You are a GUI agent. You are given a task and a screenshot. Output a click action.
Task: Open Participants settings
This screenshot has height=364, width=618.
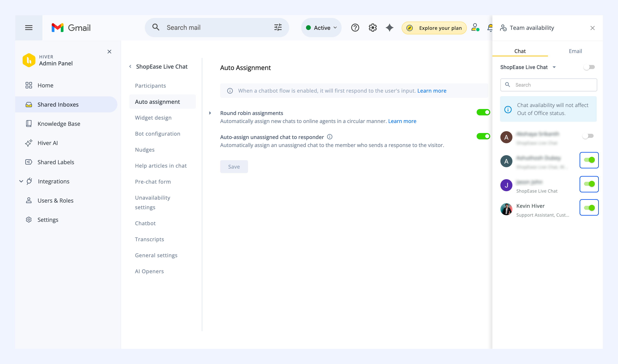pyautogui.click(x=150, y=86)
